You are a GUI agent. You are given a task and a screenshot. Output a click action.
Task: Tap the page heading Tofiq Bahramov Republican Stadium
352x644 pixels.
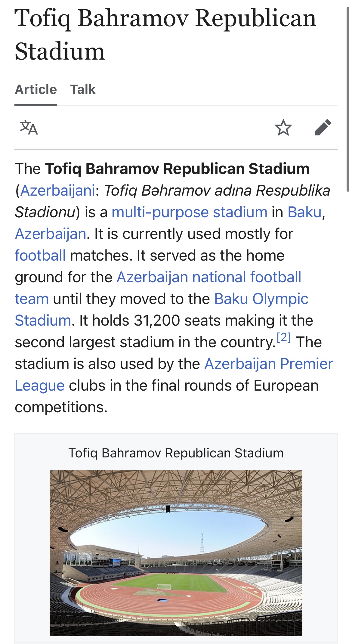[165, 35]
